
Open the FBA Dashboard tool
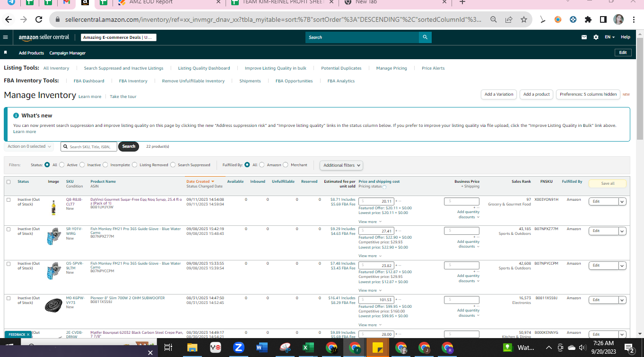[89, 81]
